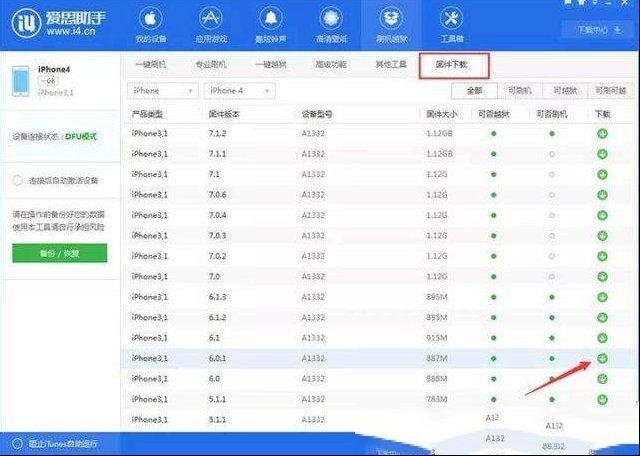640x456 pixels.
Task: Filter list by 可刷可越
Action: pyautogui.click(x=611, y=91)
